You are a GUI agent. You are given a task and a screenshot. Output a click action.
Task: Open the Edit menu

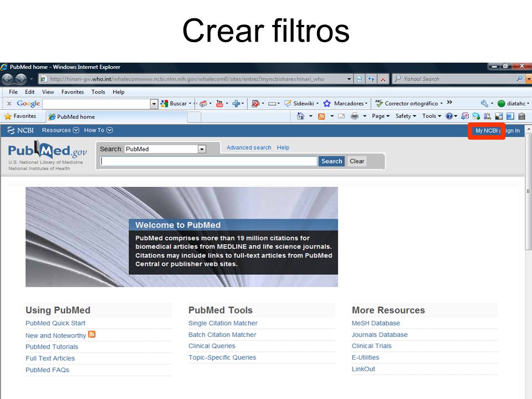pyautogui.click(x=29, y=92)
